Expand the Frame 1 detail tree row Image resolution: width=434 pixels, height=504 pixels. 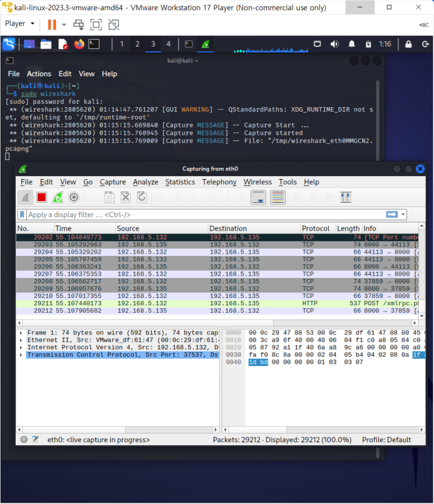[21, 333]
